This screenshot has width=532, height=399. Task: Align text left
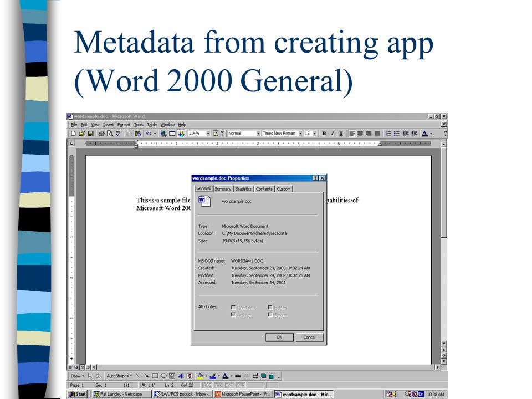pos(352,134)
